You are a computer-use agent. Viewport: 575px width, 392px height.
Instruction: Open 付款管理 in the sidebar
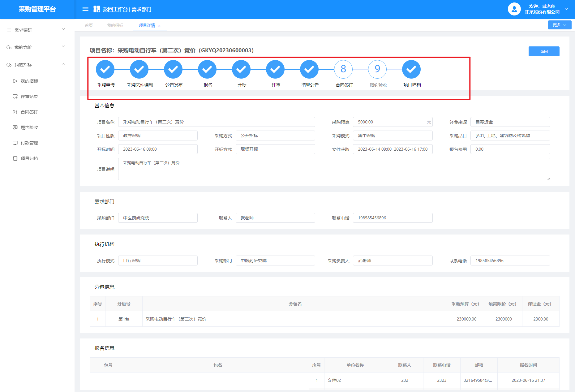click(29, 143)
